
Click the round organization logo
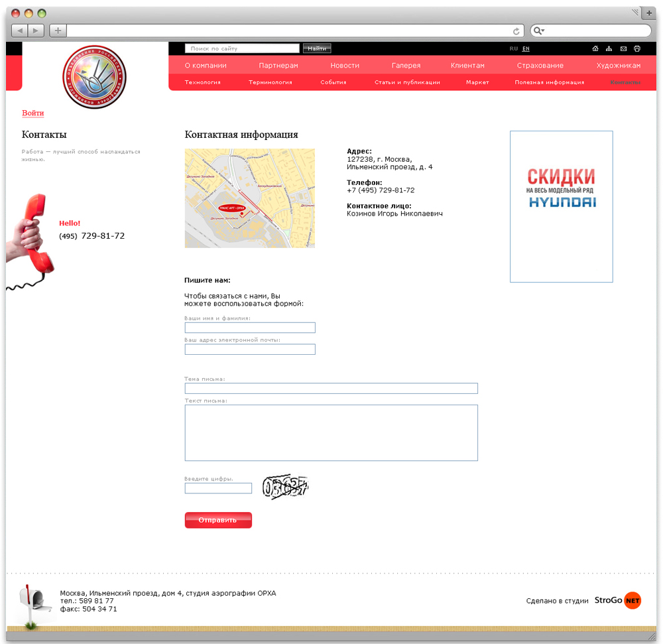[x=94, y=77]
